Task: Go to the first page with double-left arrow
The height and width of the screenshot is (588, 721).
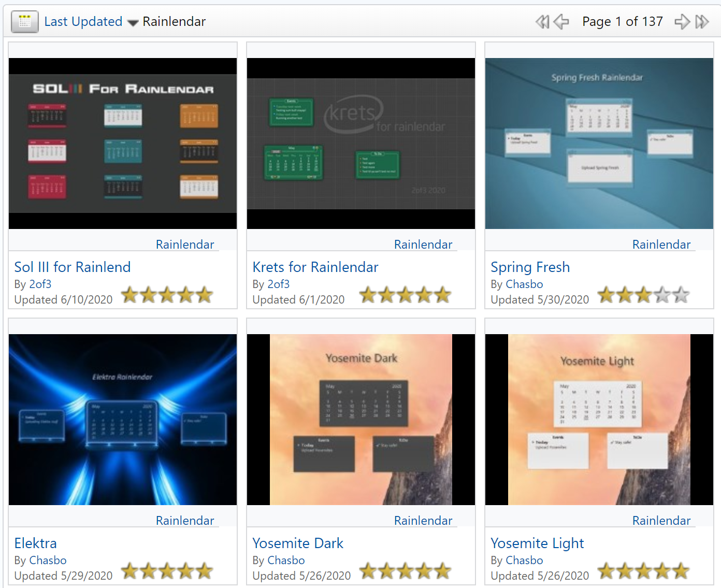Action: pyautogui.click(x=542, y=22)
